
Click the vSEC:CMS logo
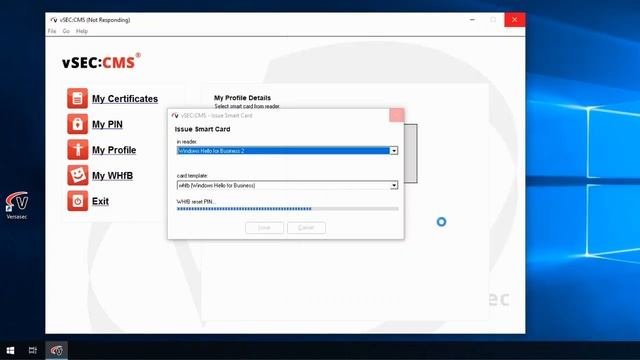tap(101, 61)
